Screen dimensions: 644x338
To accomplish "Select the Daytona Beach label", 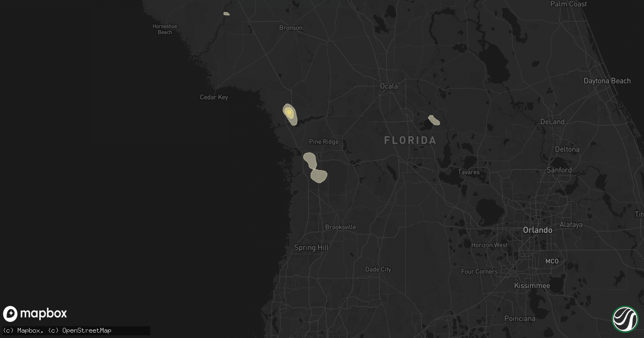I will point(608,81).
